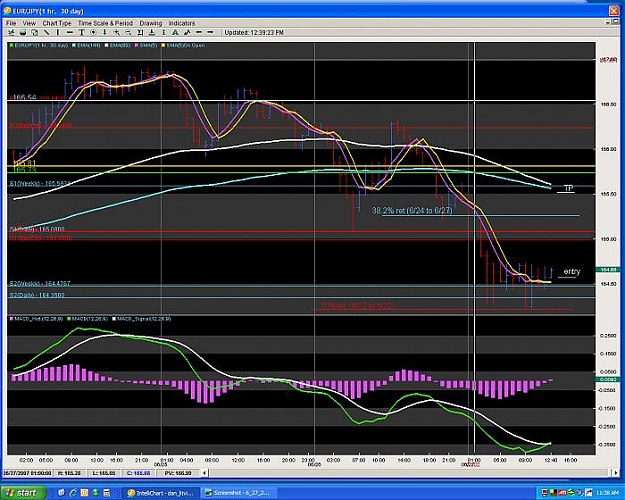The height and width of the screenshot is (500, 625).
Task: Click the 'Updated: 12:39:23 PM' status text
Action: 254,33
